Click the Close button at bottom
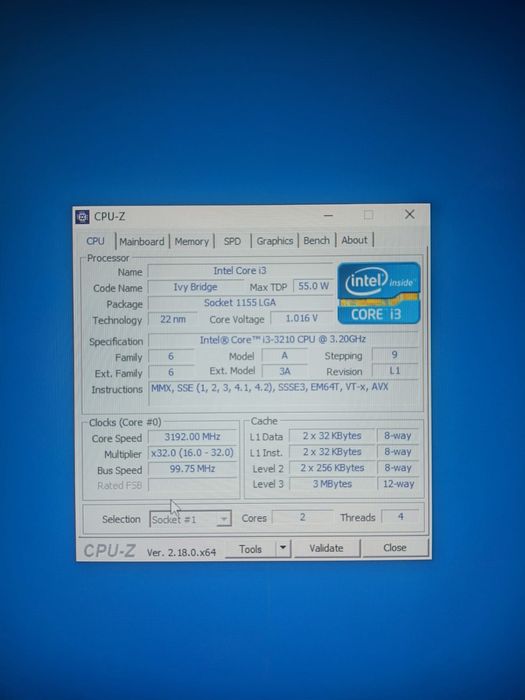Screen dimensions: 525x700 click(x=395, y=547)
